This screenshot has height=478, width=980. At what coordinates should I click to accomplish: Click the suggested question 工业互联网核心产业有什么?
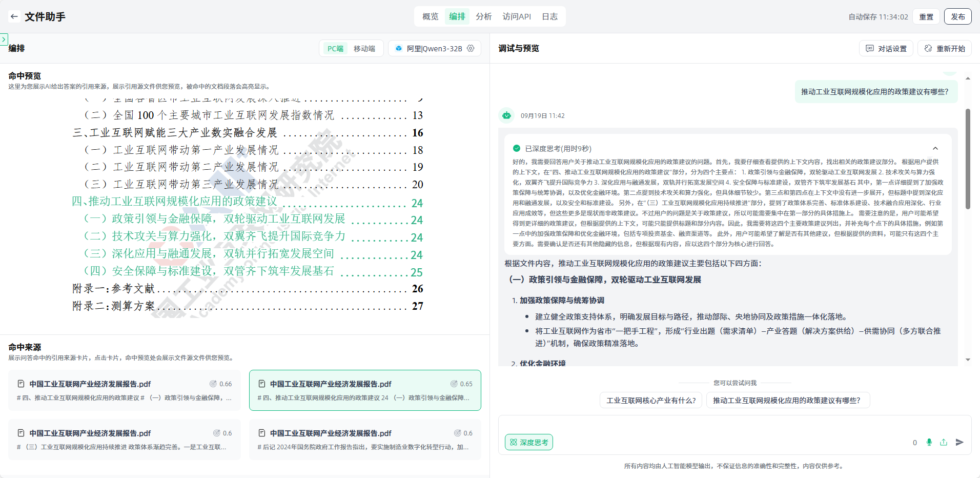click(651, 400)
